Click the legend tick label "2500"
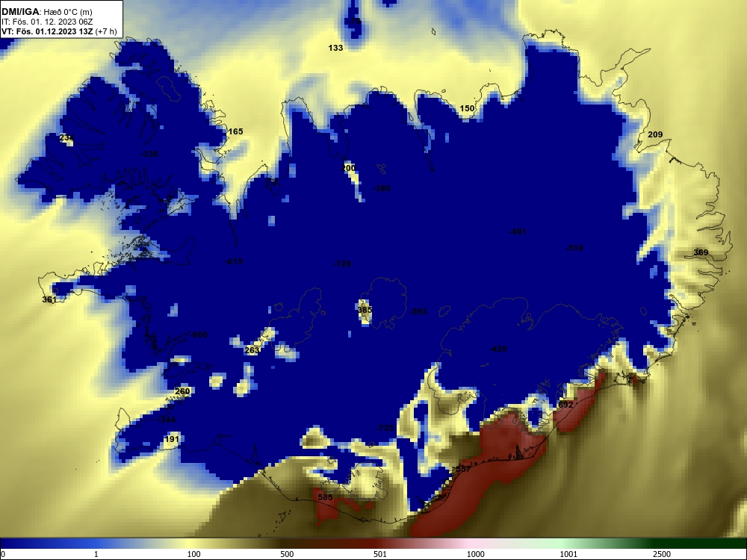Viewport: 747px width, 560px height. (x=662, y=554)
